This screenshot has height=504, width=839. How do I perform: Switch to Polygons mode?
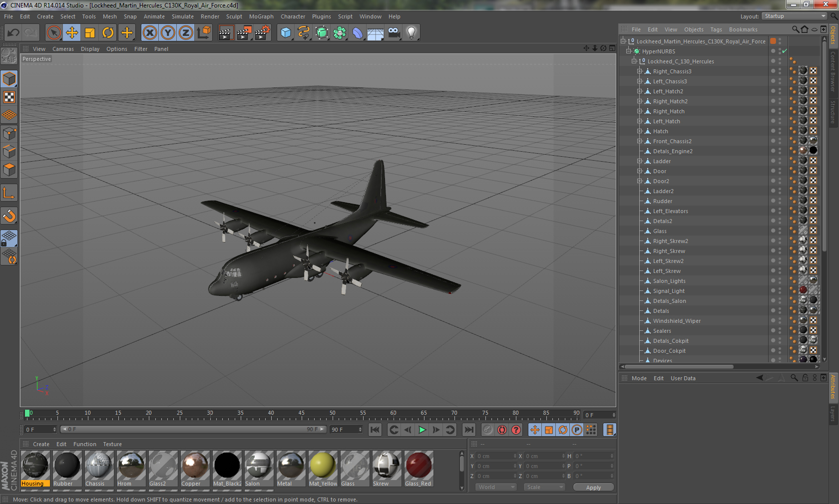[x=9, y=170]
